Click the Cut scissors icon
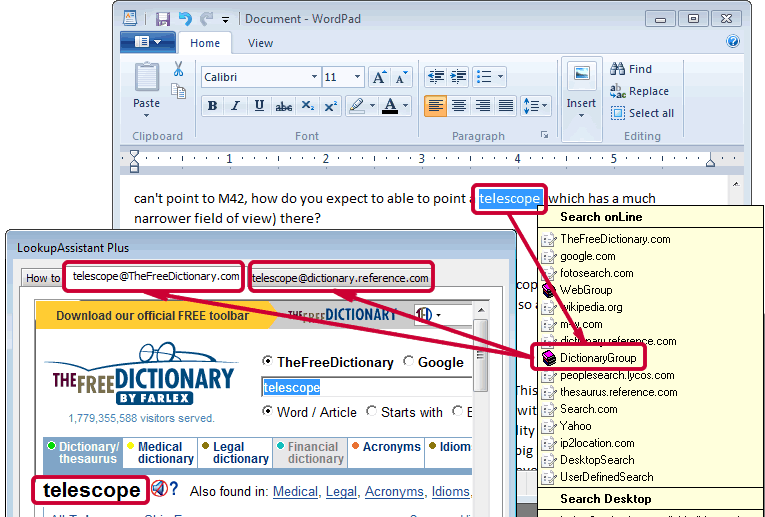 [x=179, y=69]
